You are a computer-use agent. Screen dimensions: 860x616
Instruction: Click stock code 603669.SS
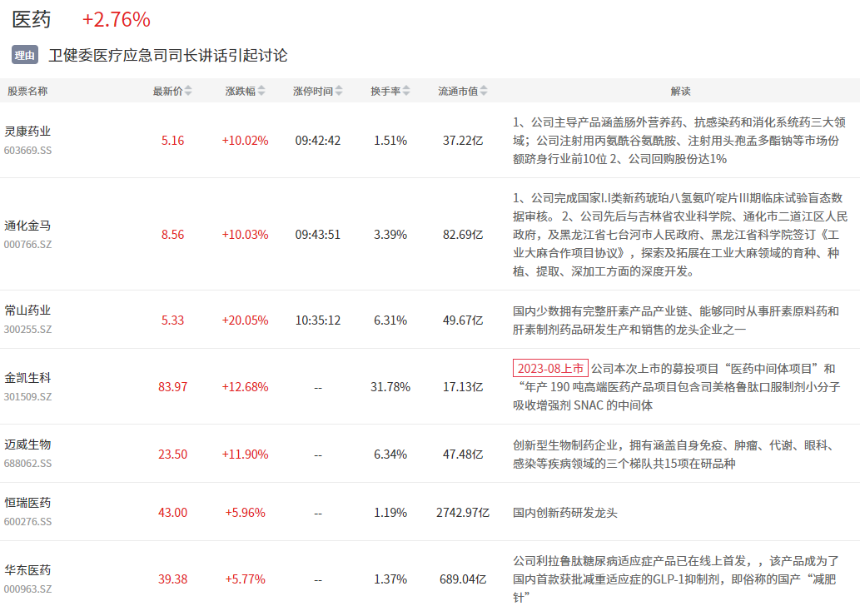coord(28,151)
